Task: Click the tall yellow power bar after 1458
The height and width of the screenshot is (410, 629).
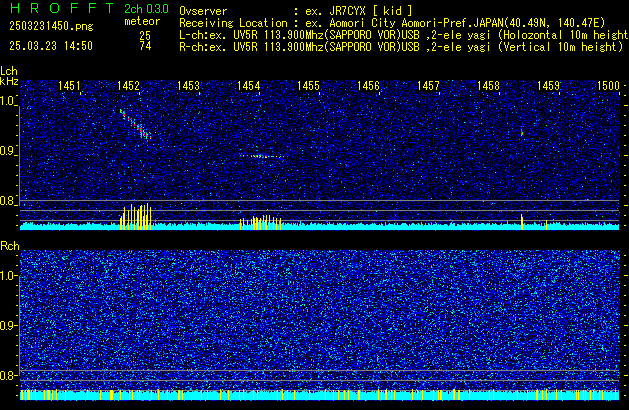Action: point(522,222)
